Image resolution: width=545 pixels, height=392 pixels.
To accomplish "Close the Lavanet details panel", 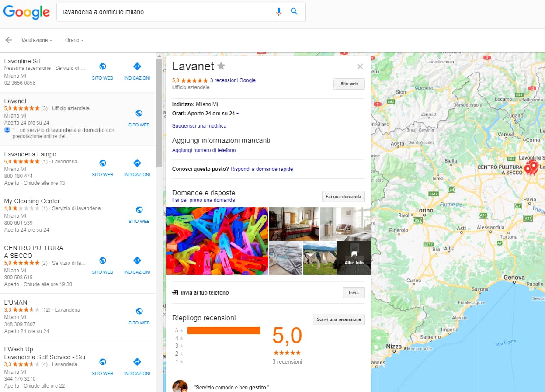I will pyautogui.click(x=360, y=66).
